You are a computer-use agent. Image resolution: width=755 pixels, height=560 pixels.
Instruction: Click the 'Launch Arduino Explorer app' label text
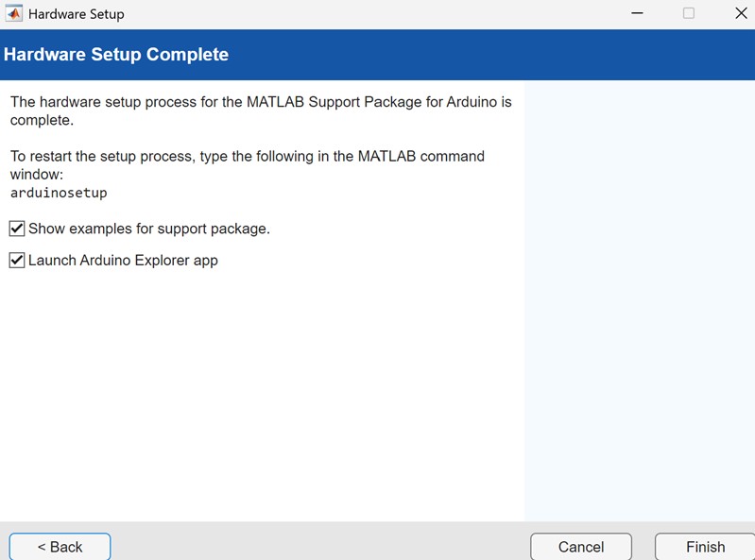(x=123, y=261)
